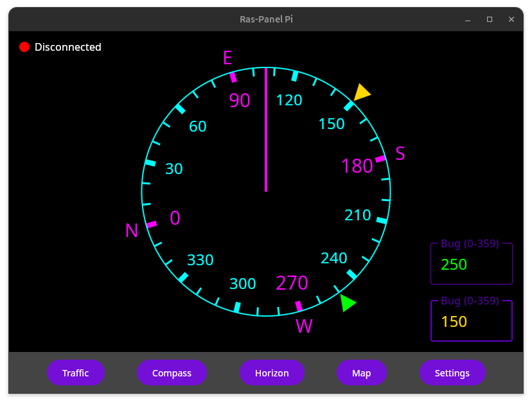Click the W cardinal letter on the compass
This screenshot has height=404, width=532.
[304, 326]
